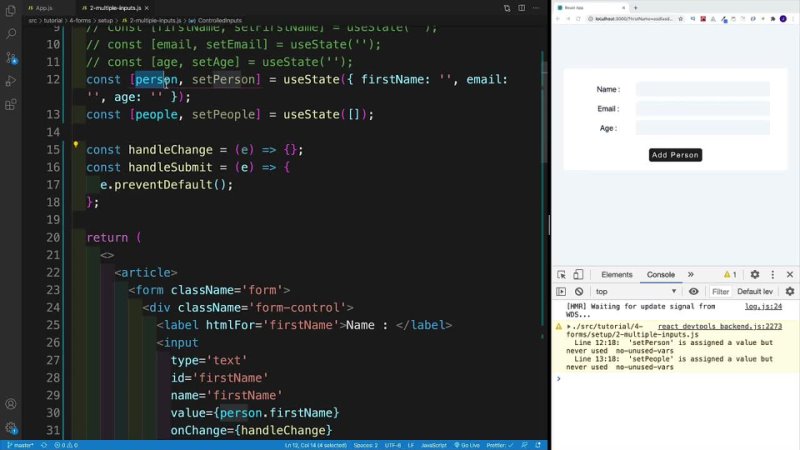Clear the console output

[579, 291]
